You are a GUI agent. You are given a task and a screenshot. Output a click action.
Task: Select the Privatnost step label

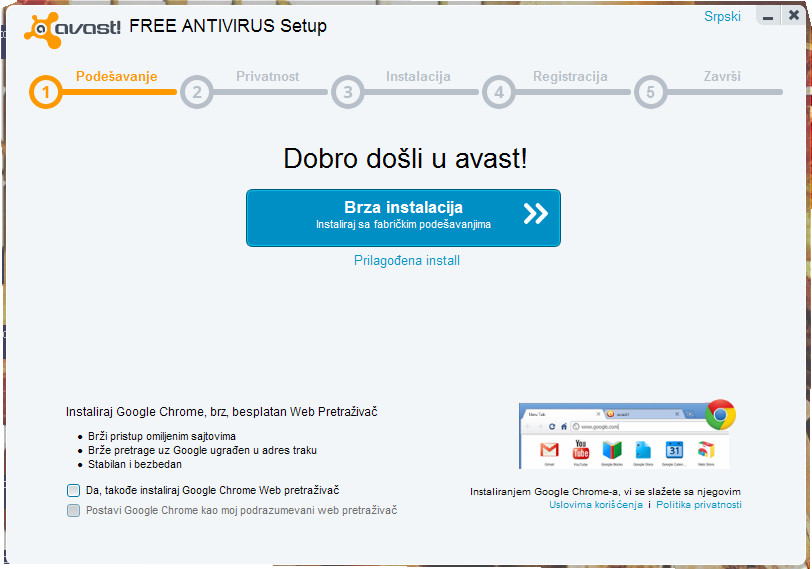pos(268,77)
